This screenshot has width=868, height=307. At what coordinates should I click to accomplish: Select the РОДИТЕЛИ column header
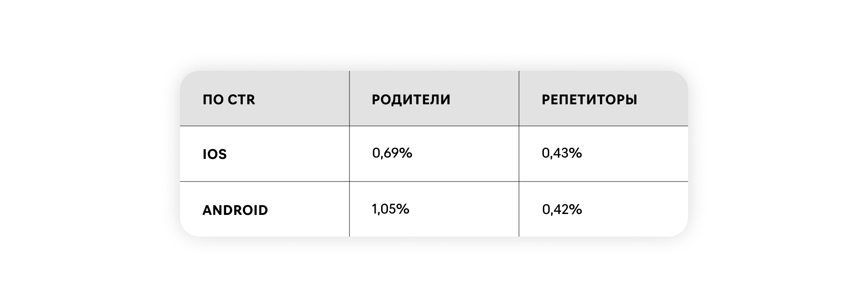(x=411, y=99)
